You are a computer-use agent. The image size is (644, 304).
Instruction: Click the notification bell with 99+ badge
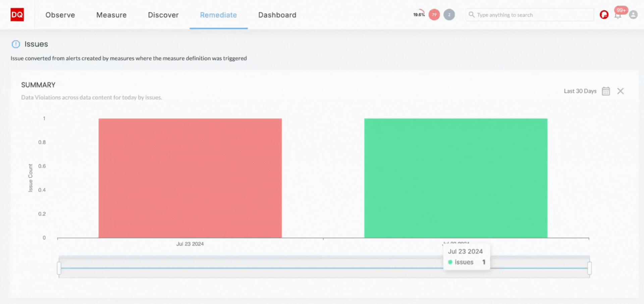pos(618,15)
